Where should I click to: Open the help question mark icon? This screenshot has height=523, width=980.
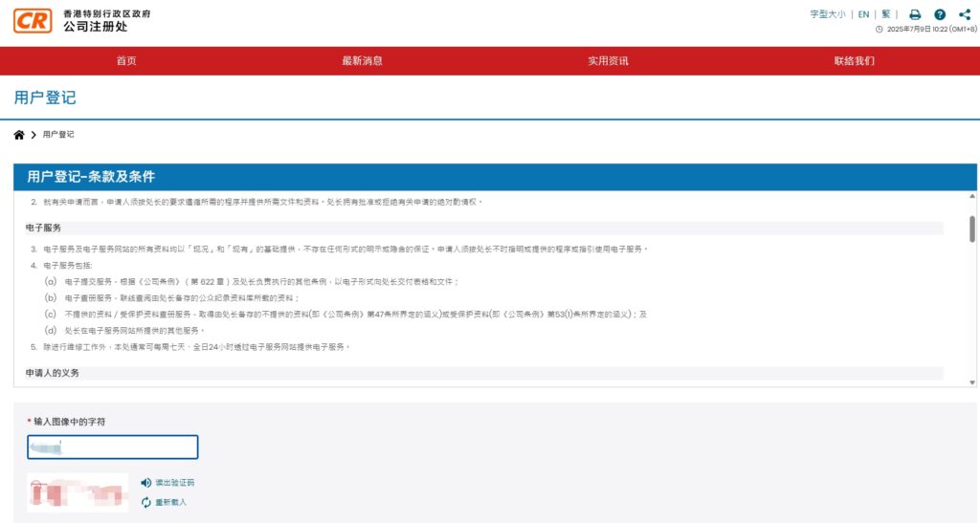pos(940,14)
